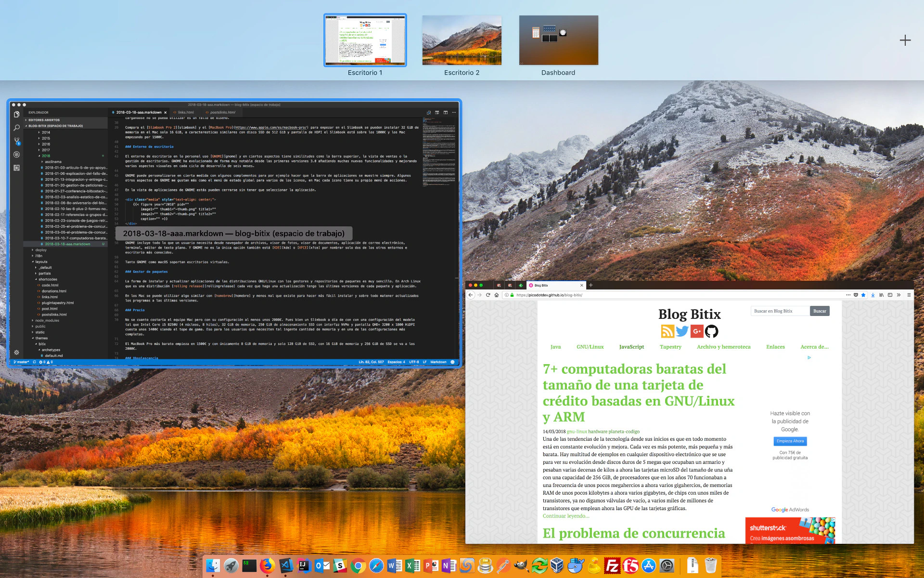Click the Buscar search button
924x578 pixels.
point(820,311)
